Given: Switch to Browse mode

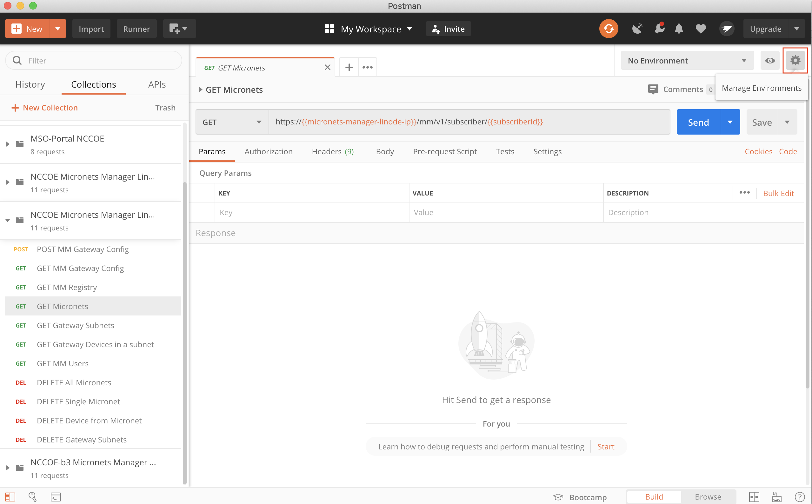Looking at the screenshot, I should (x=708, y=497).
